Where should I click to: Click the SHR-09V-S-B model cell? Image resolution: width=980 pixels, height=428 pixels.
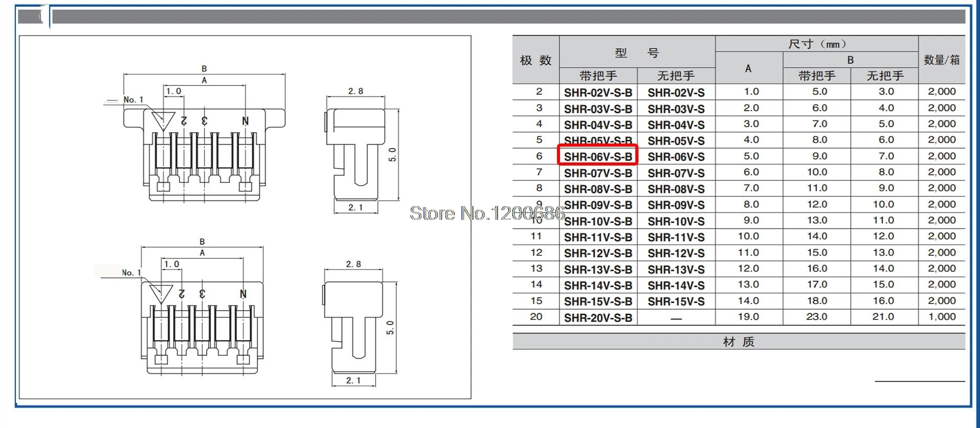(x=598, y=205)
